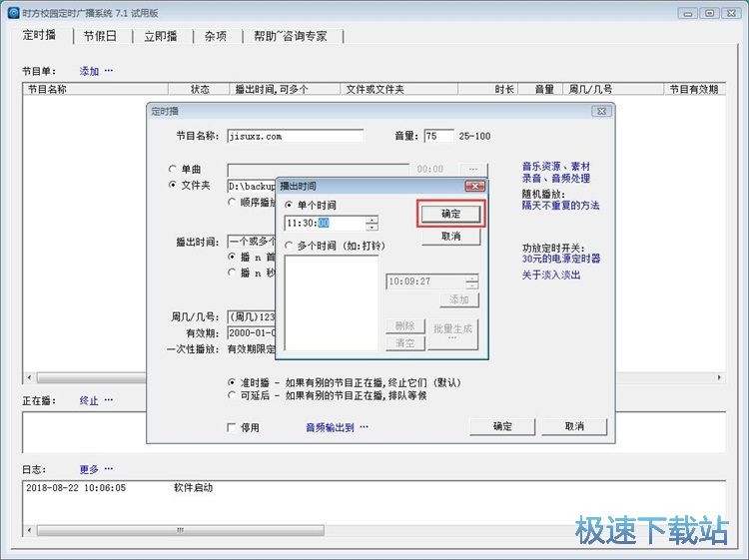Click the 节目名称 field containing jisuxz.com

click(x=296, y=136)
